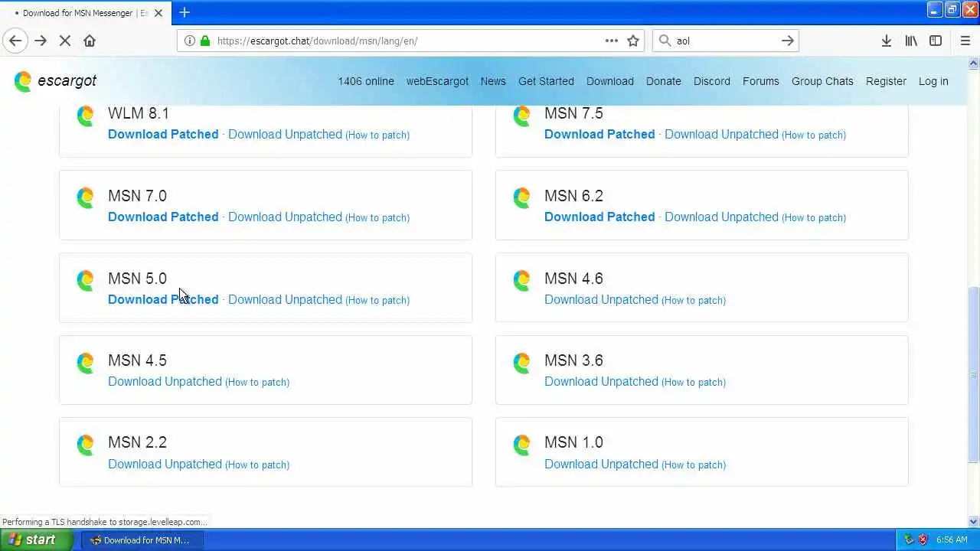Open the News nav item
The height and width of the screenshot is (551, 980).
point(493,81)
